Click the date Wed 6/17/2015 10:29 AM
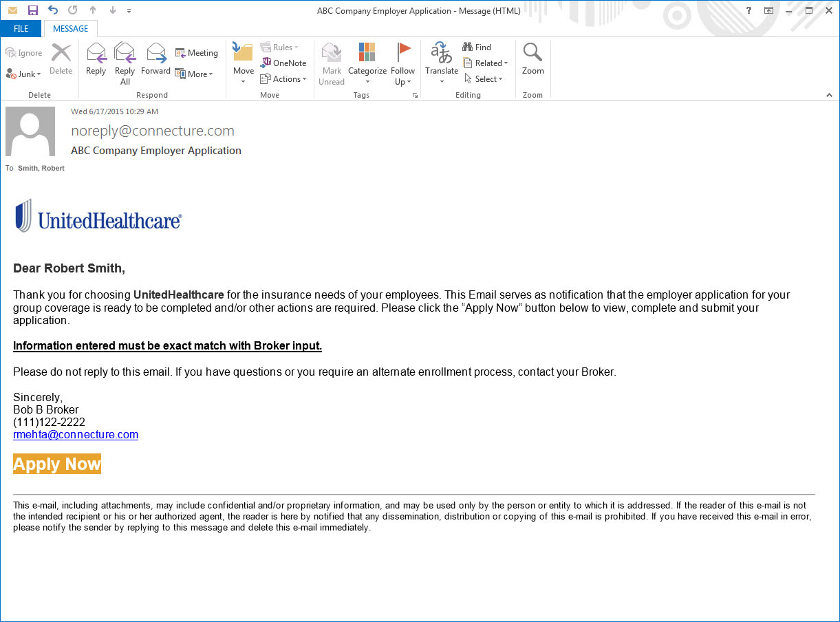This screenshot has width=840, height=622. 115,111
